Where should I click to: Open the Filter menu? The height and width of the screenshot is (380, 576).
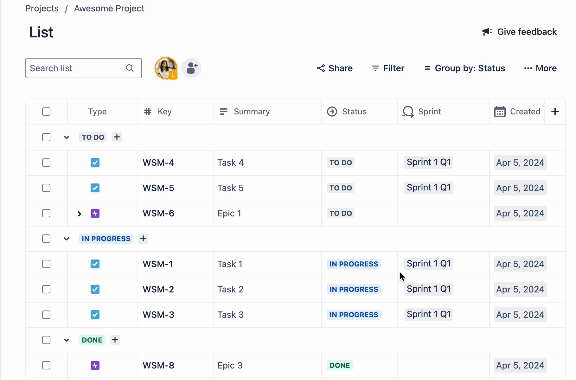click(388, 68)
